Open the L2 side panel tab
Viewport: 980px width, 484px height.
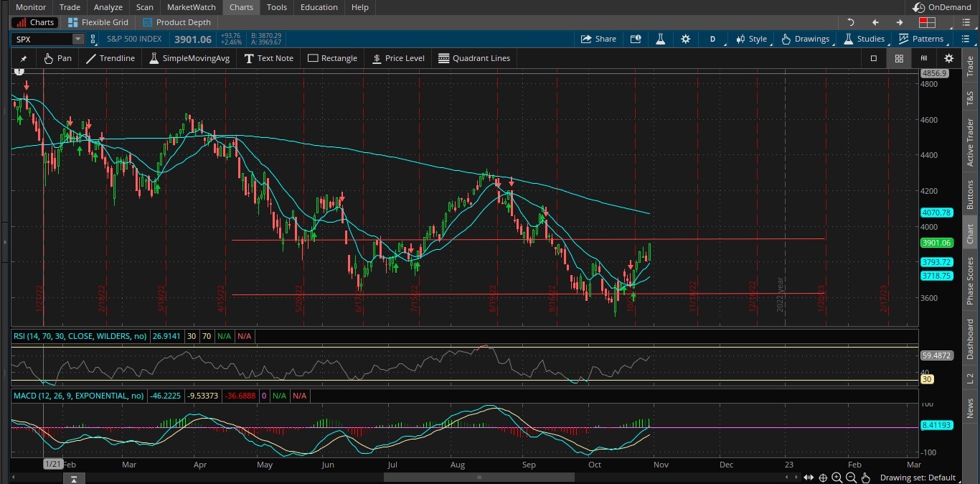coord(971,378)
